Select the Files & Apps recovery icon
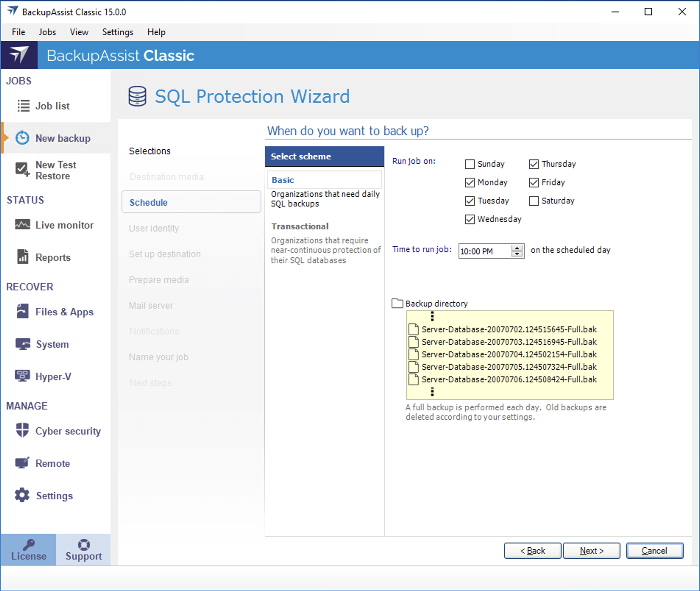 pos(22,311)
